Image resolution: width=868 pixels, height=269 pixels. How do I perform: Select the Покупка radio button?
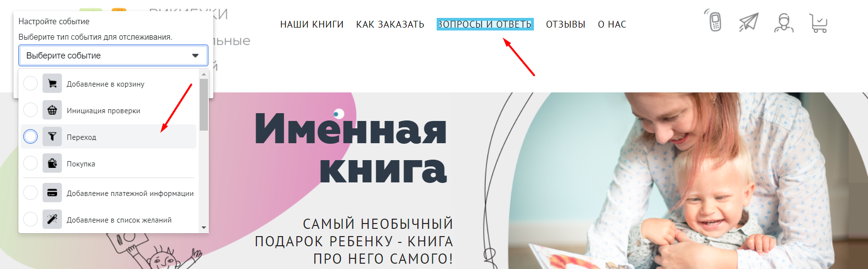tap(30, 163)
